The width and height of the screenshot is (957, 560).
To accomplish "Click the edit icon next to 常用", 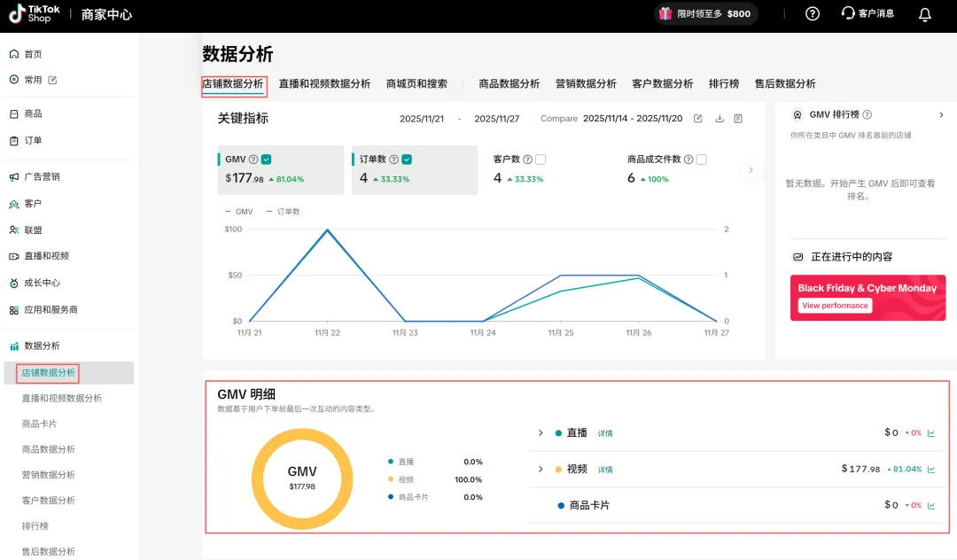I will click(x=52, y=80).
